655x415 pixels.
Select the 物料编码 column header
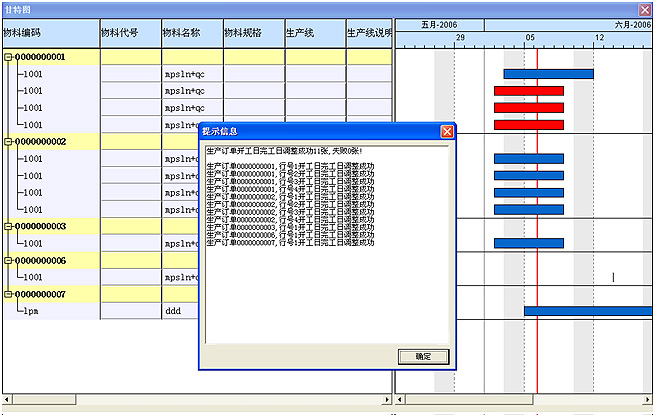pyautogui.click(x=51, y=33)
